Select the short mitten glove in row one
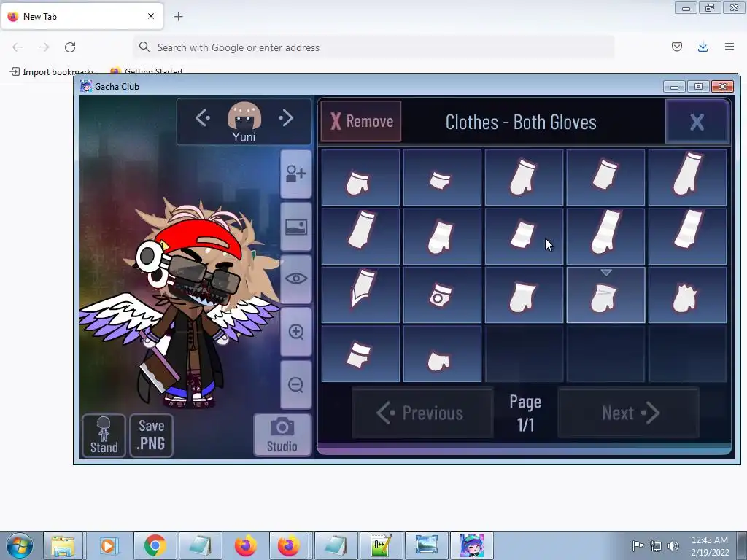The width and height of the screenshot is (747, 560). pos(360,178)
